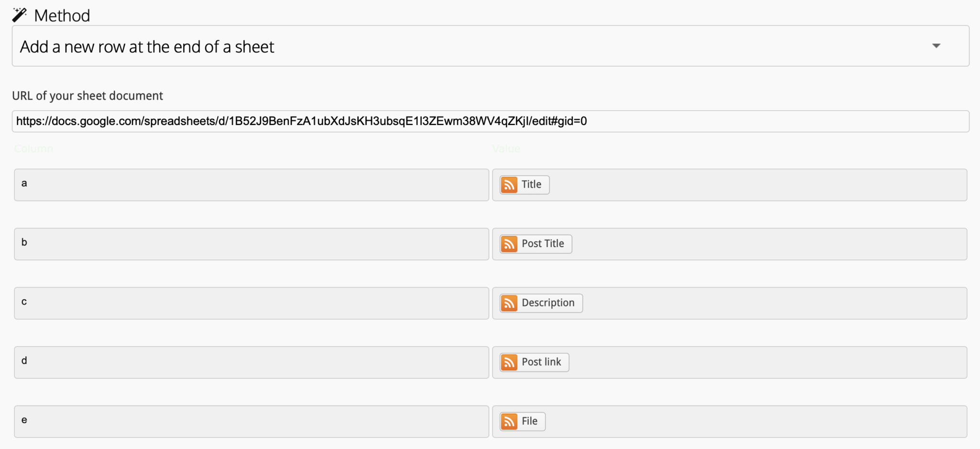Select the File value tag
This screenshot has width=980, height=449.
529,422
